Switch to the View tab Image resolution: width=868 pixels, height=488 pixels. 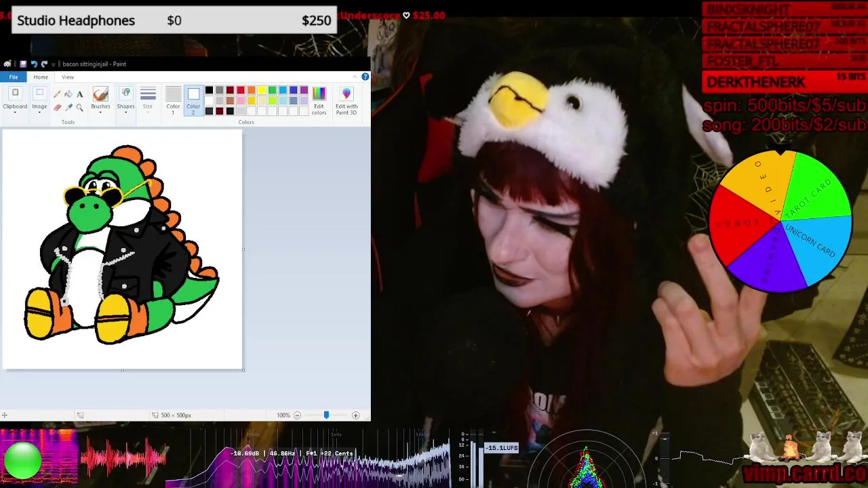(68, 77)
